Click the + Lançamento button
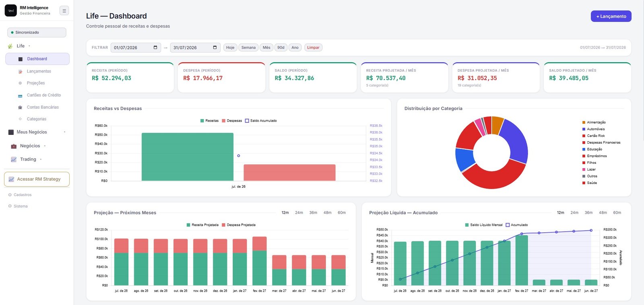This screenshot has height=305, width=644. [611, 16]
